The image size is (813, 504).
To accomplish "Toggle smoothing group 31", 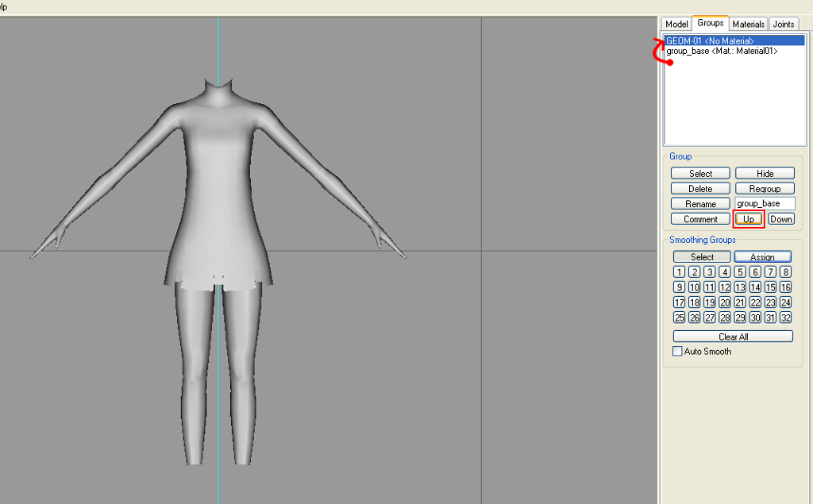I will [770, 317].
